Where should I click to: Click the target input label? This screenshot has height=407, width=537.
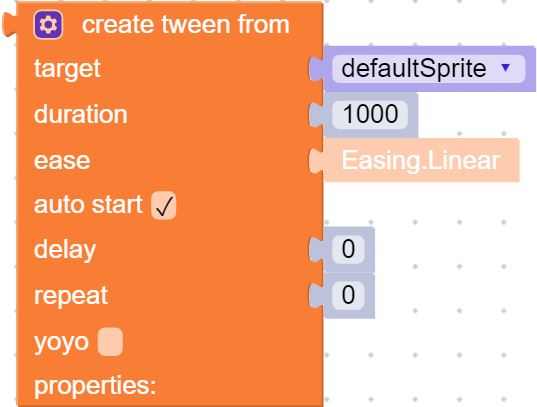click(67, 69)
